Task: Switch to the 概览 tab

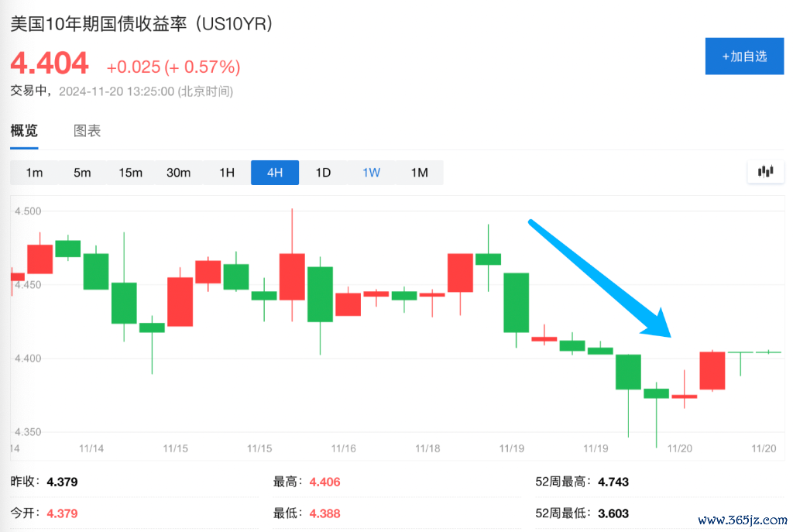Action: tap(24, 130)
